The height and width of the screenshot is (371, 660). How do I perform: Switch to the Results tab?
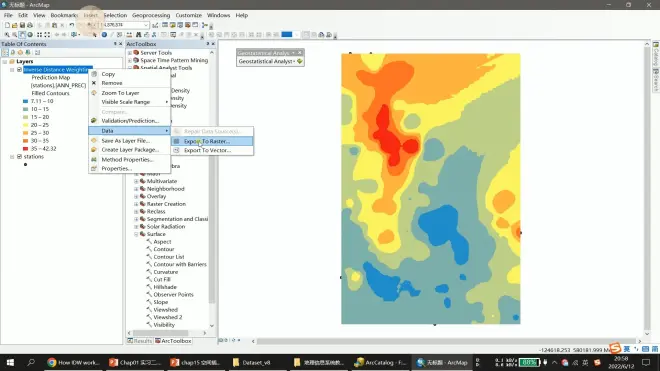(139, 341)
